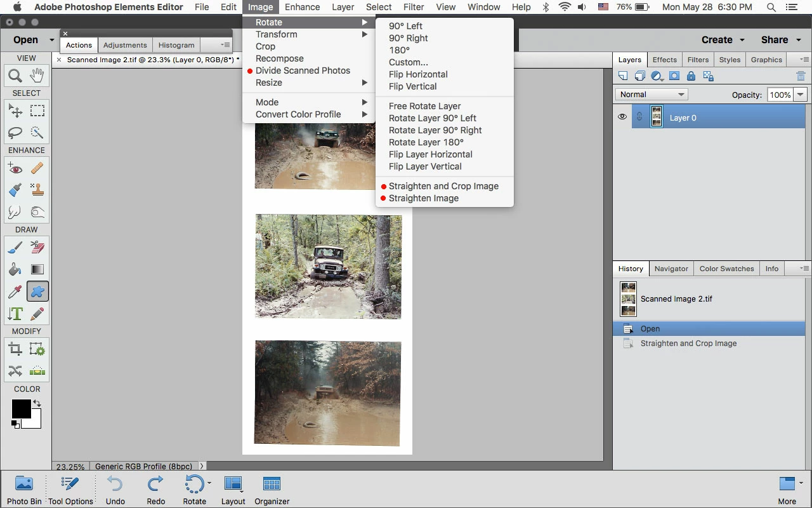
Task: Select the Brush tool
Action: click(x=15, y=248)
